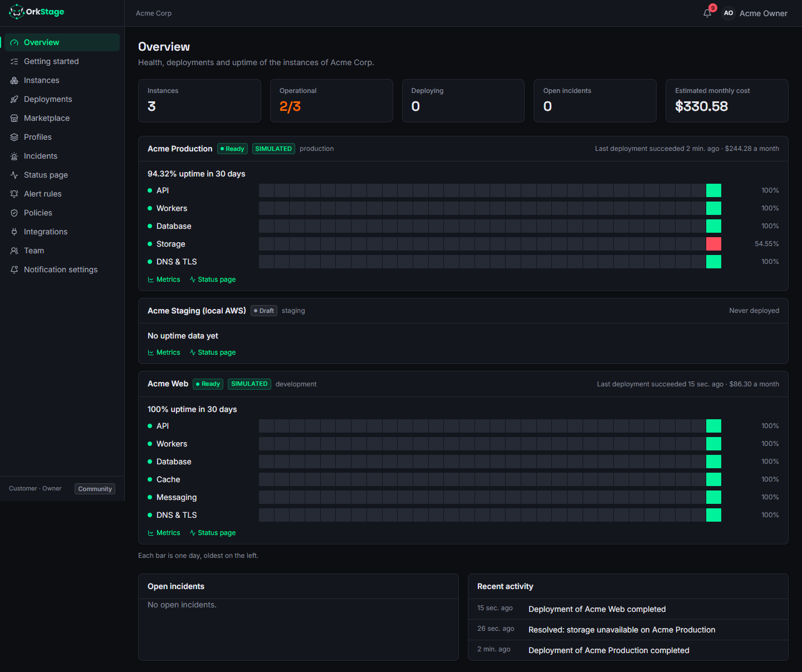This screenshot has height=672, width=802.
Task: Click Ready badge on Acme Production
Action: [232, 149]
